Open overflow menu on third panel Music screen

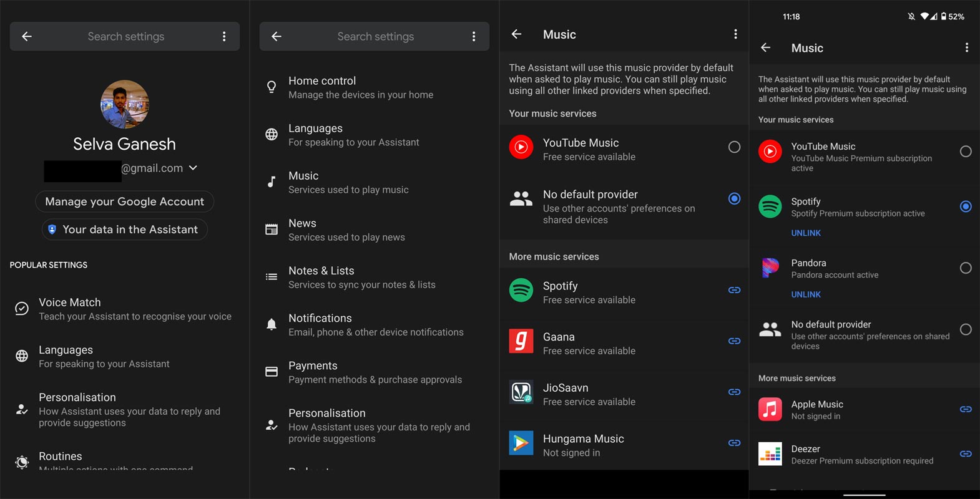tap(735, 34)
